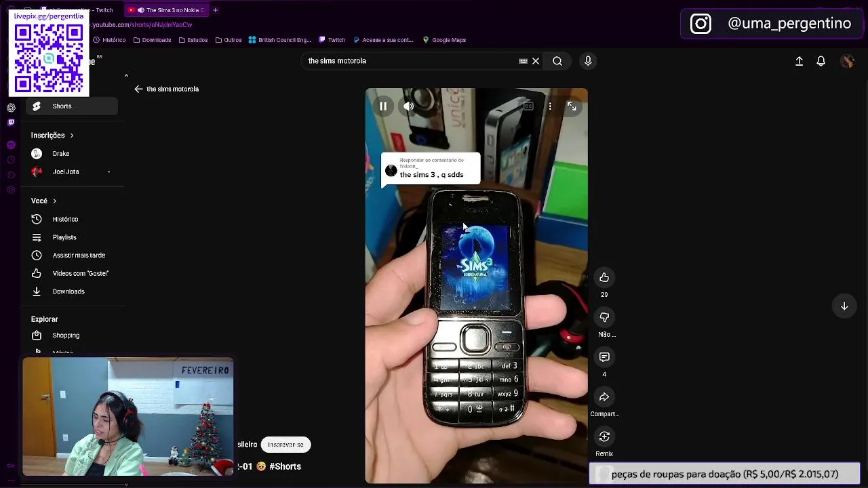Viewport: 868px width, 488px height.
Task: Open the Twitch bookmark
Action: [x=332, y=40]
